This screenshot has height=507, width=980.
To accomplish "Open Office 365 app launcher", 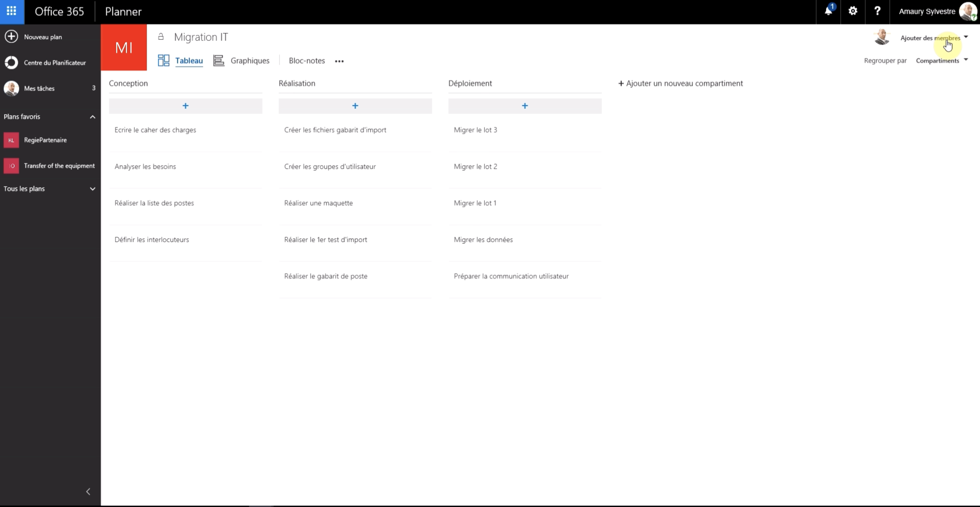I will click(12, 11).
